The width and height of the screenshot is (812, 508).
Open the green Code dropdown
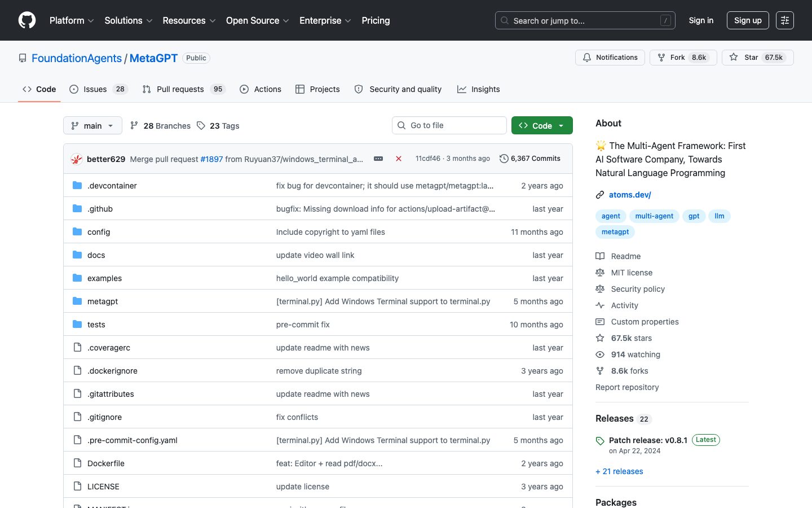point(542,125)
